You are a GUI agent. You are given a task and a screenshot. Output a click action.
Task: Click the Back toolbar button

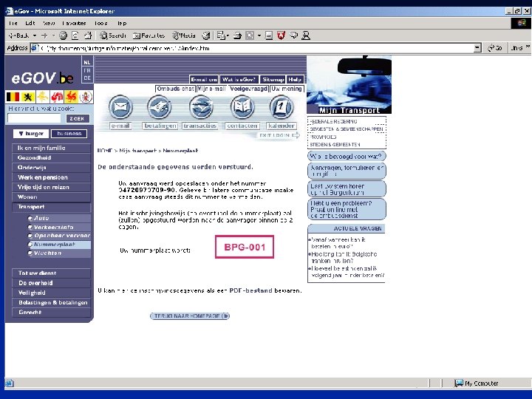(19, 35)
